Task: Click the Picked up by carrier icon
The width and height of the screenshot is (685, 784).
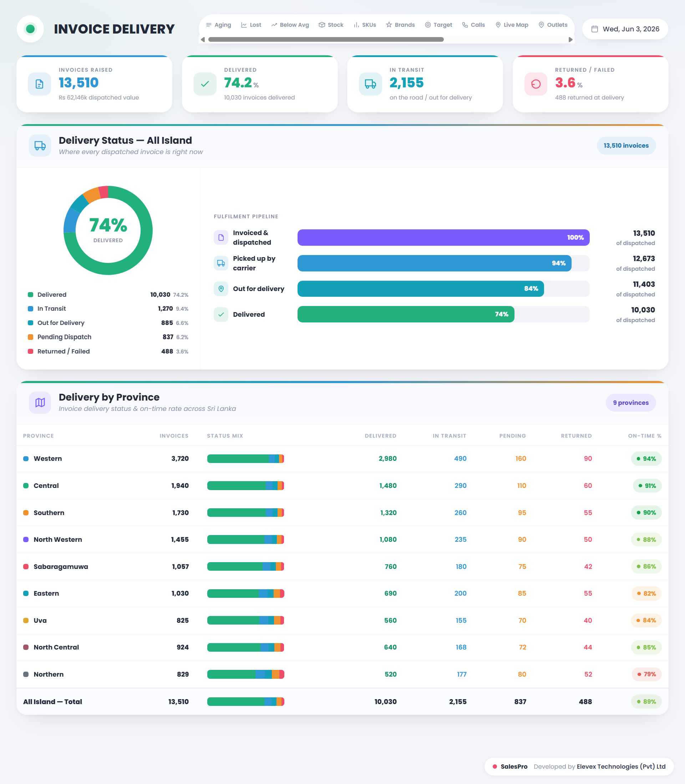Action: coord(221,263)
